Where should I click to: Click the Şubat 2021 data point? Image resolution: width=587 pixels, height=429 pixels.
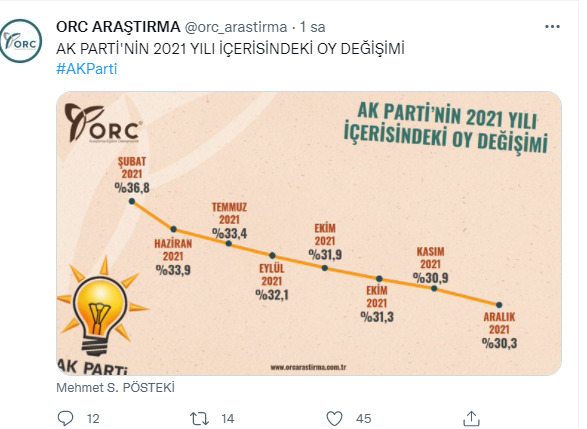pyautogui.click(x=132, y=201)
